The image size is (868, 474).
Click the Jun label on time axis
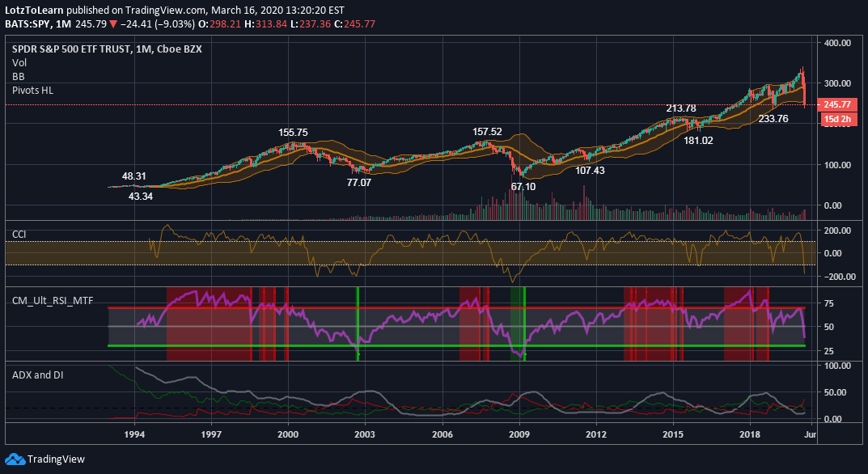pos(809,434)
